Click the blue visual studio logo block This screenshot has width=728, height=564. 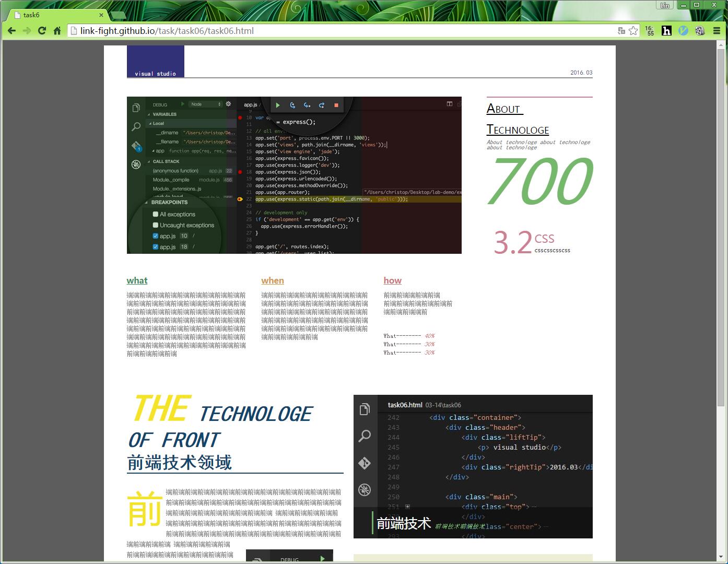[156, 61]
